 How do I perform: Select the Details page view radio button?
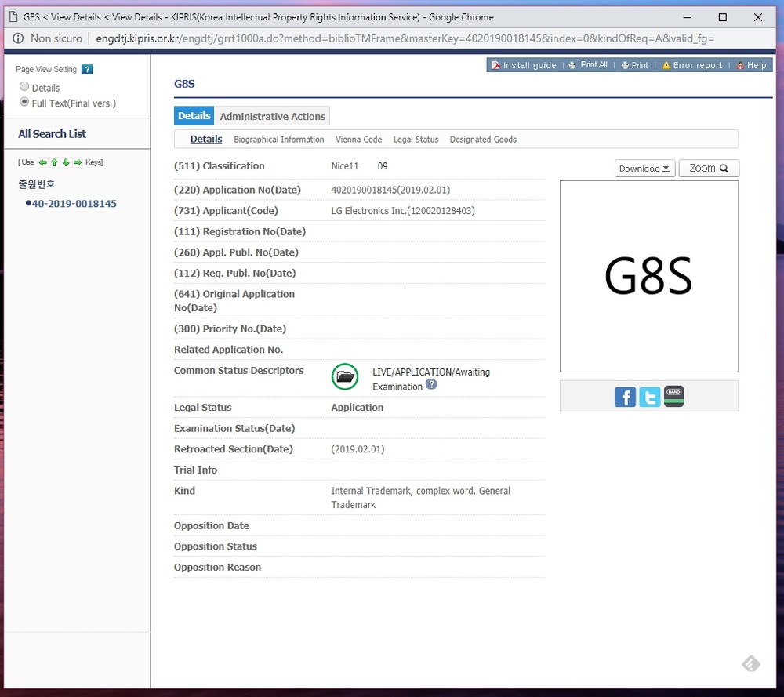click(24, 86)
